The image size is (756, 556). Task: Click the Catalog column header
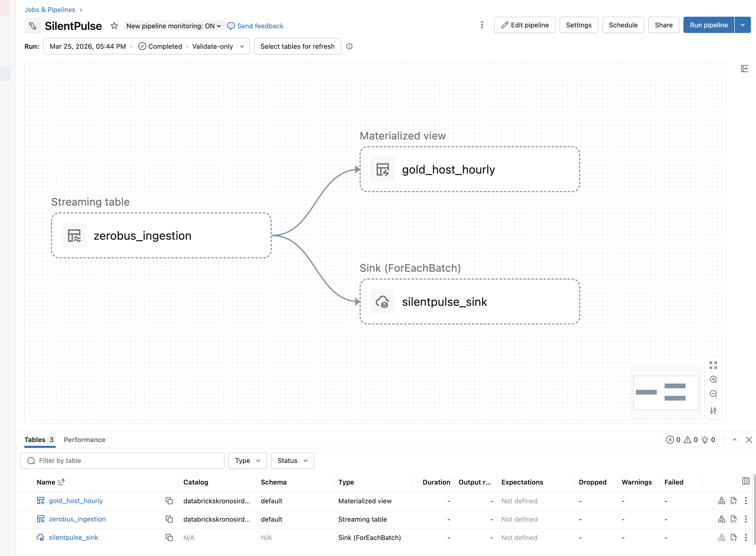point(196,482)
